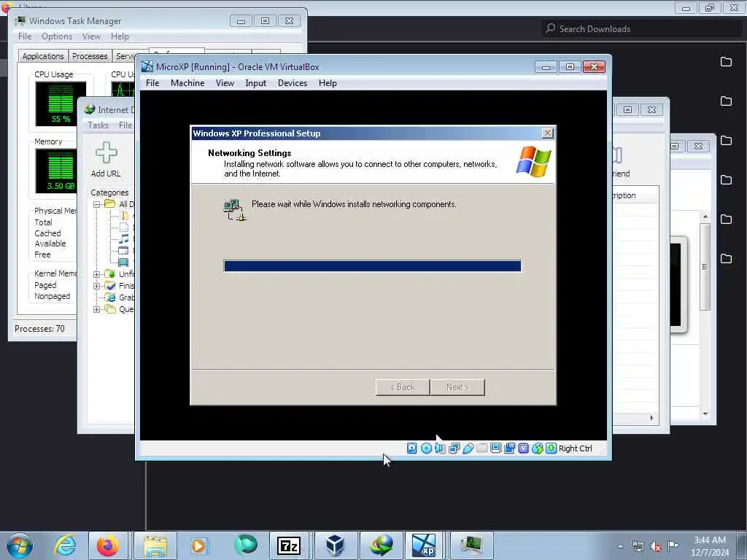Open Firefox from the taskbar
This screenshot has width=747, height=560.
pyautogui.click(x=108, y=545)
